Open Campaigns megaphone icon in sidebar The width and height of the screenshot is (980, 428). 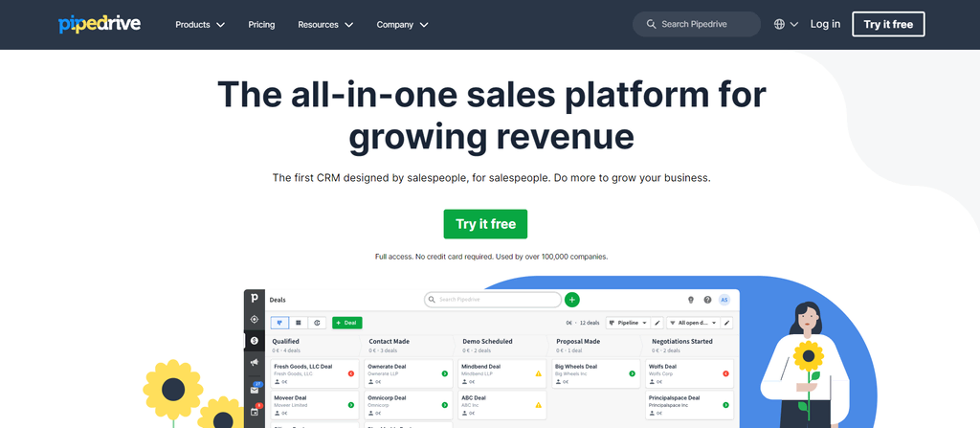pos(255,362)
